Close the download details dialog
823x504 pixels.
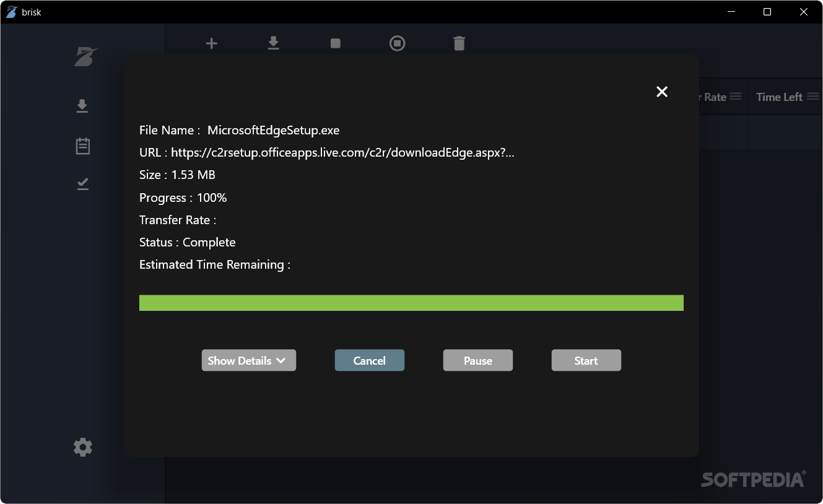pyautogui.click(x=662, y=92)
